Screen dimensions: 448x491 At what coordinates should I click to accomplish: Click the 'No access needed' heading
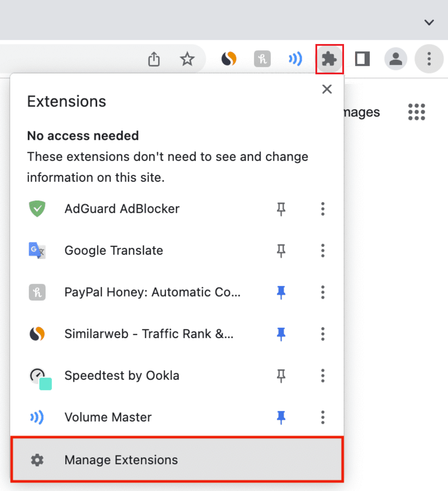[83, 136]
